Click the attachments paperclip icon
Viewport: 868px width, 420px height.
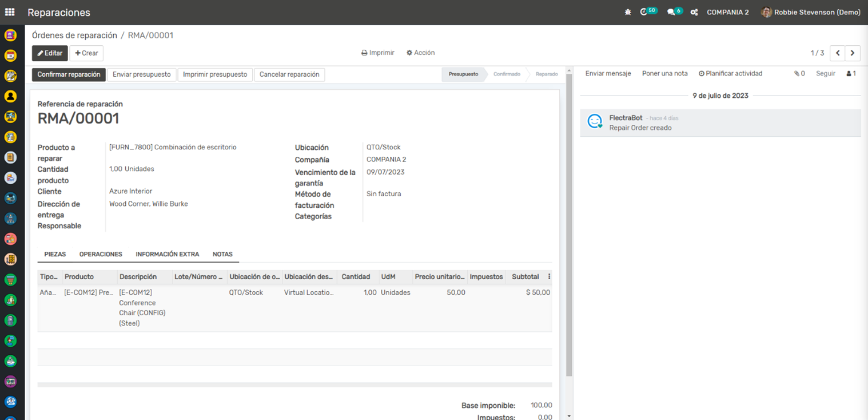click(x=799, y=74)
